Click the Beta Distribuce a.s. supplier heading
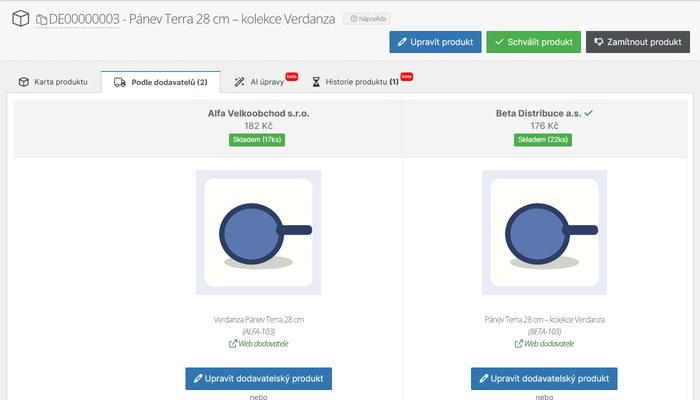This screenshot has height=400, width=700. tap(538, 113)
